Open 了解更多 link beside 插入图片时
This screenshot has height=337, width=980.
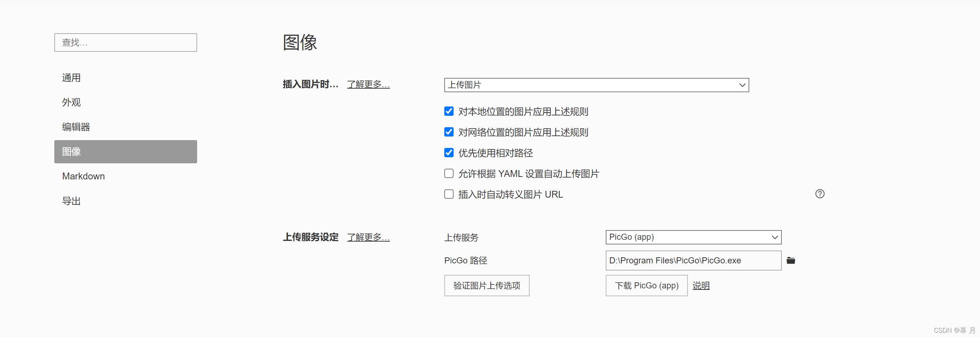(368, 84)
